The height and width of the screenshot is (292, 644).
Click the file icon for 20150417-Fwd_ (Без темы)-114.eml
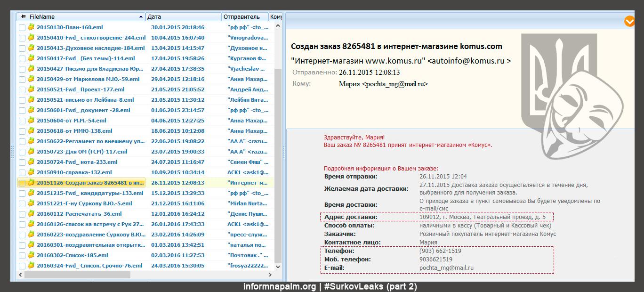[31, 58]
